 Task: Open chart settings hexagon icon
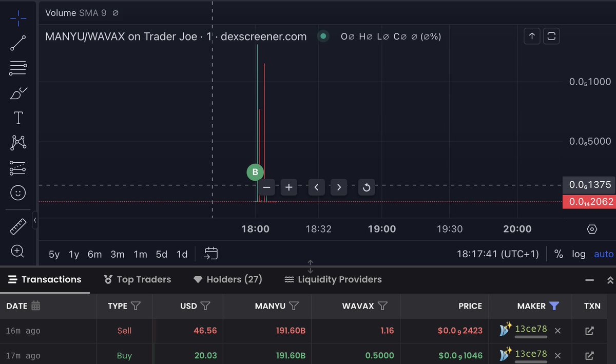tap(592, 229)
